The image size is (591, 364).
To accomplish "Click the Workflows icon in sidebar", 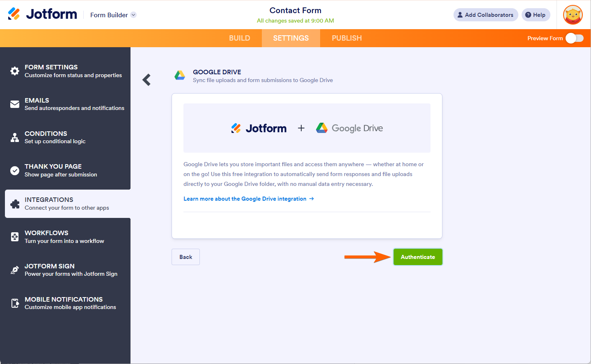I will pyautogui.click(x=15, y=237).
